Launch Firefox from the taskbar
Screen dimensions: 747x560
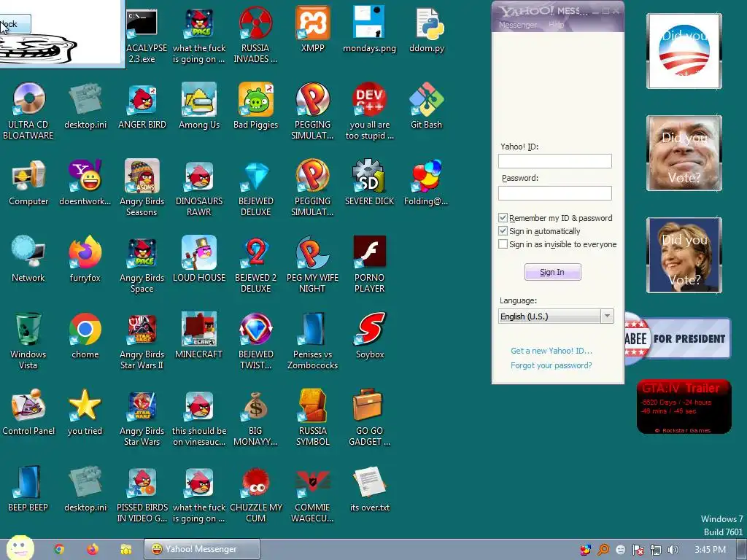[93, 550]
